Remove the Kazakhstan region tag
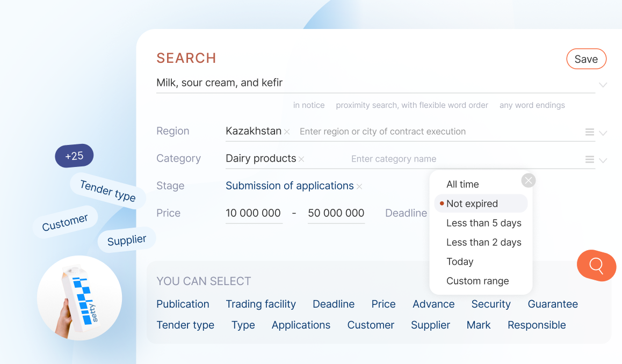Screen dimensions: 622x364 287,132
